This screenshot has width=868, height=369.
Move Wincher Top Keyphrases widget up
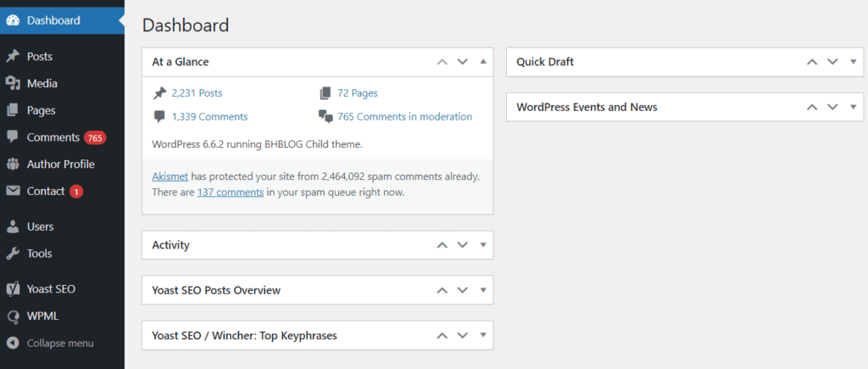442,336
